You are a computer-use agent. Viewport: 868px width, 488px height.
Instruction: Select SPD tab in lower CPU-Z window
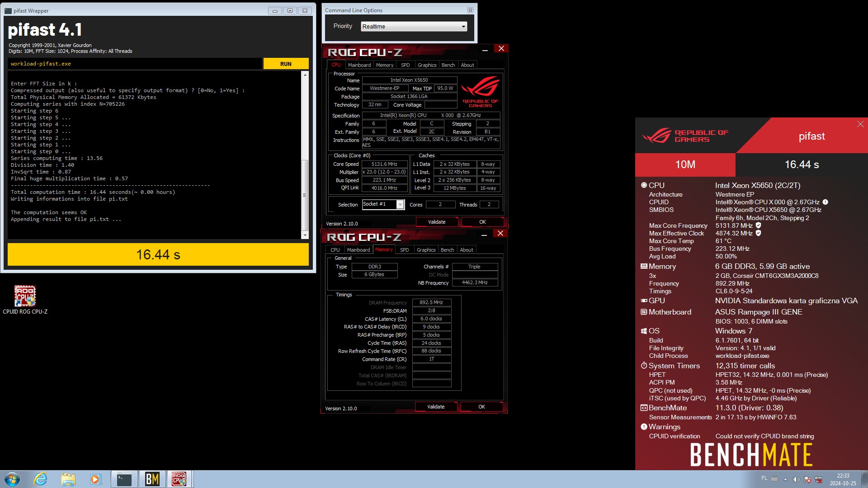click(405, 250)
